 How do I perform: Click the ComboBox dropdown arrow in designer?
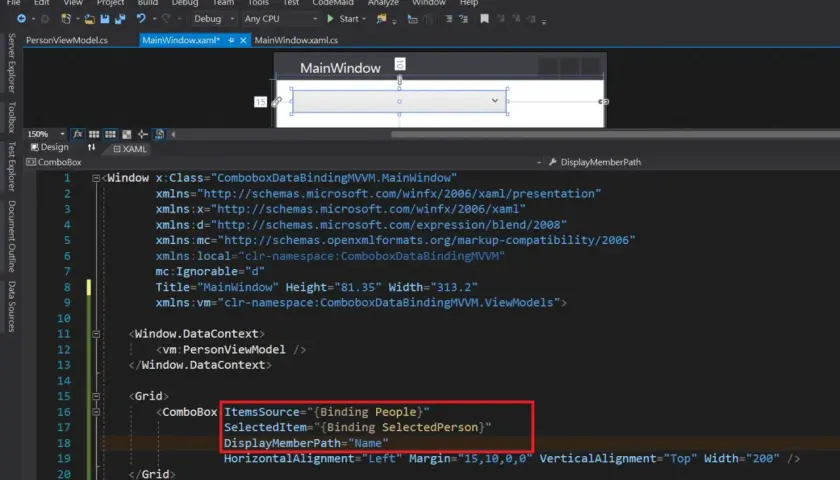tap(495, 101)
